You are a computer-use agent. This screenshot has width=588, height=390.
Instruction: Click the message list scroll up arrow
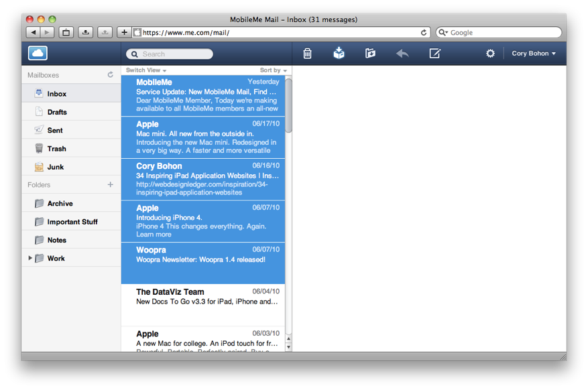288,338
